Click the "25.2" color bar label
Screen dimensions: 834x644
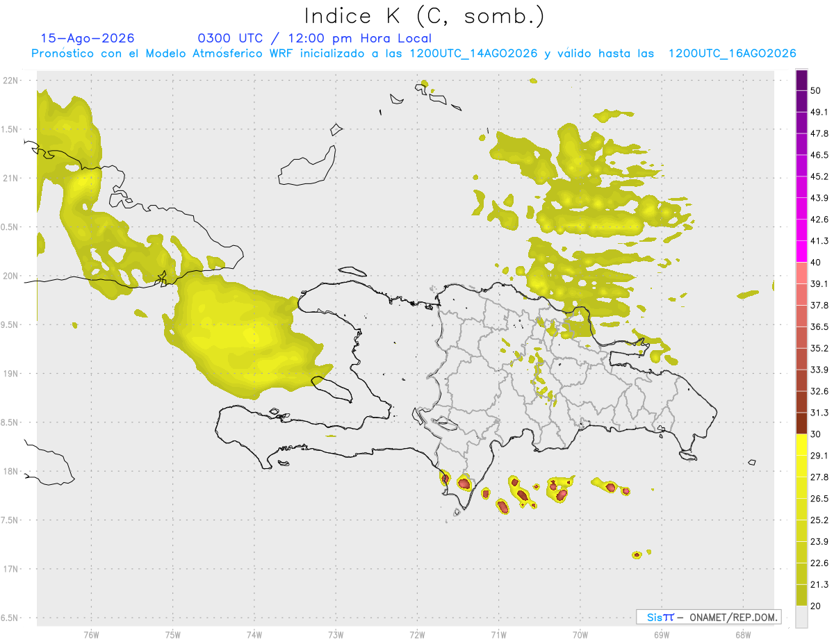point(819,520)
